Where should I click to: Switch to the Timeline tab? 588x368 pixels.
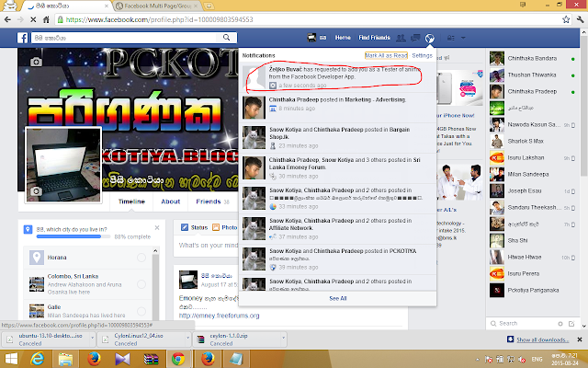pyautogui.click(x=131, y=201)
